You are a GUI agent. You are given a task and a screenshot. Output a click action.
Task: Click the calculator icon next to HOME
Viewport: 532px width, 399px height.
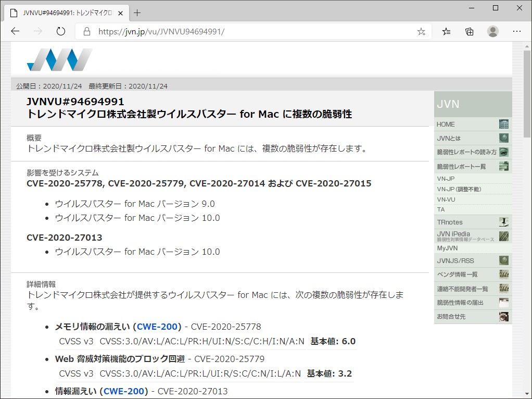tap(503, 124)
